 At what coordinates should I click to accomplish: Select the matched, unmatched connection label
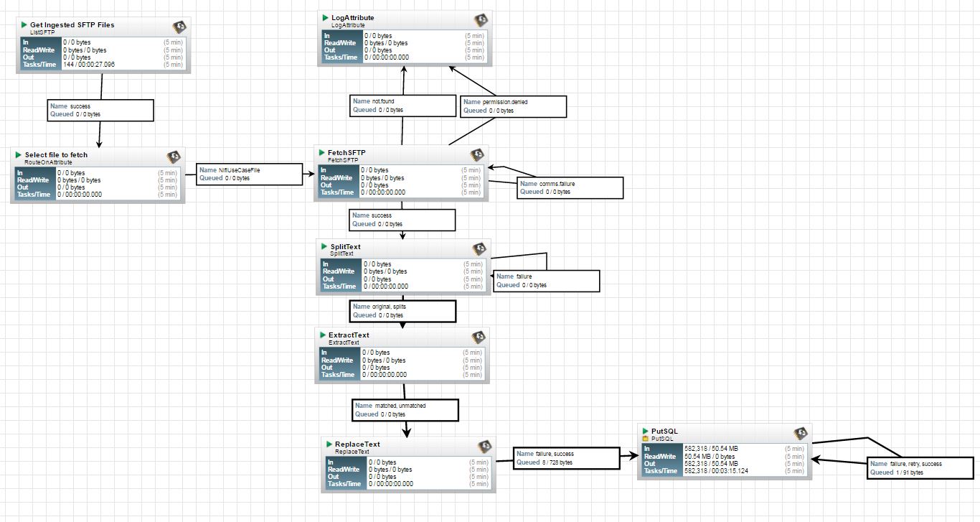[x=405, y=409]
